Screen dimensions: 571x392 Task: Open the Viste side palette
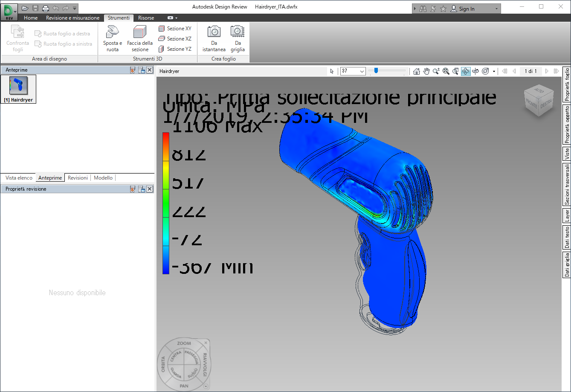click(x=567, y=154)
